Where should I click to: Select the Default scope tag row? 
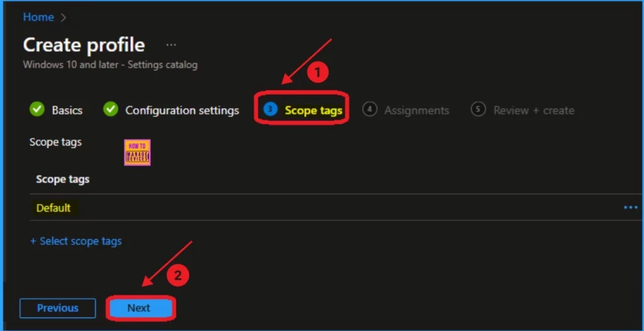pos(336,207)
